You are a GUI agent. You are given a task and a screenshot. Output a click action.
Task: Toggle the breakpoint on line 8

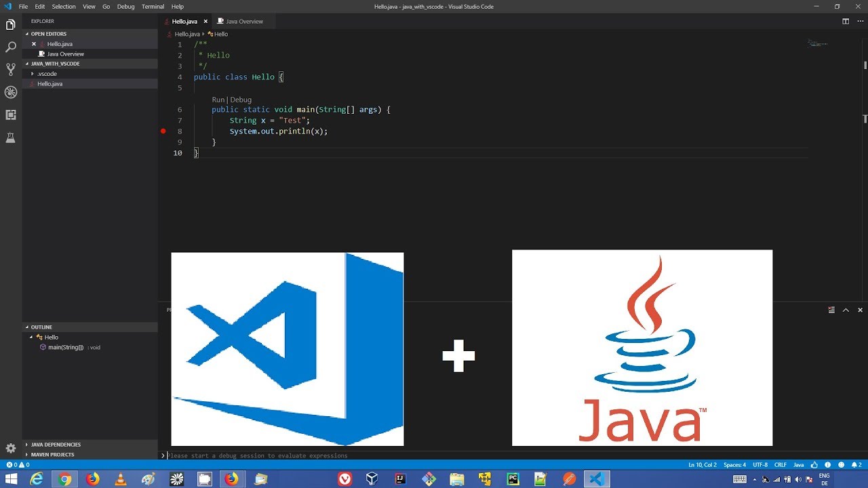tap(163, 131)
